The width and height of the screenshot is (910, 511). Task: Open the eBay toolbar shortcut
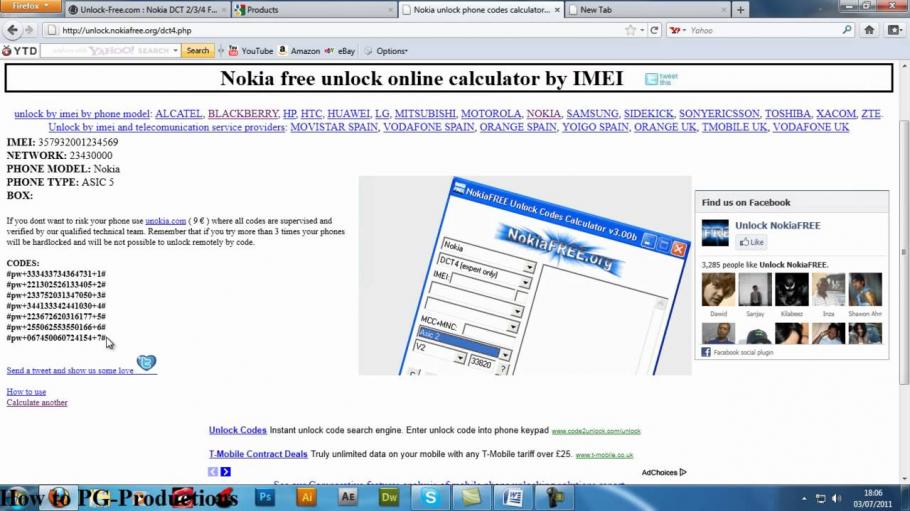coord(340,51)
